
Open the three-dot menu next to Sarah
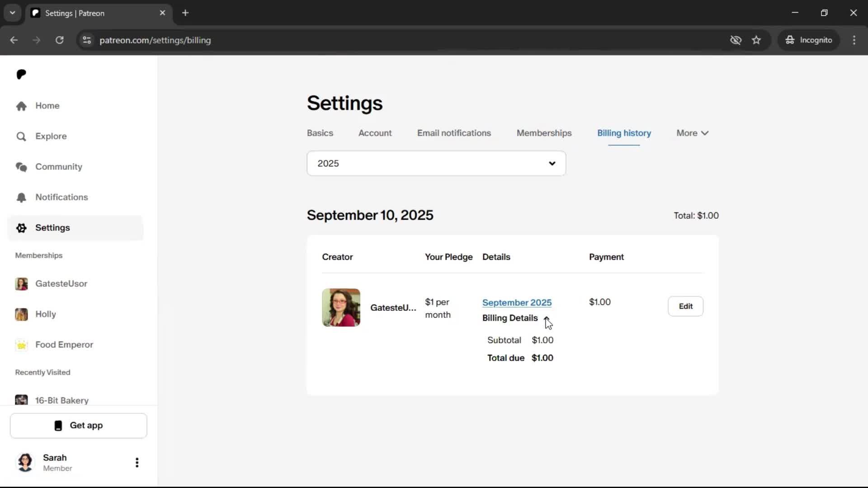tap(137, 463)
